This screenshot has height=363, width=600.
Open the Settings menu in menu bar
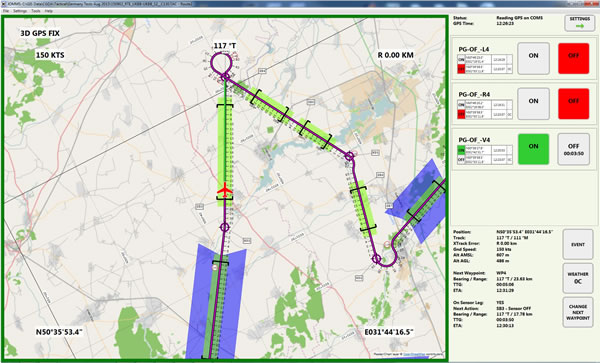pos(20,11)
